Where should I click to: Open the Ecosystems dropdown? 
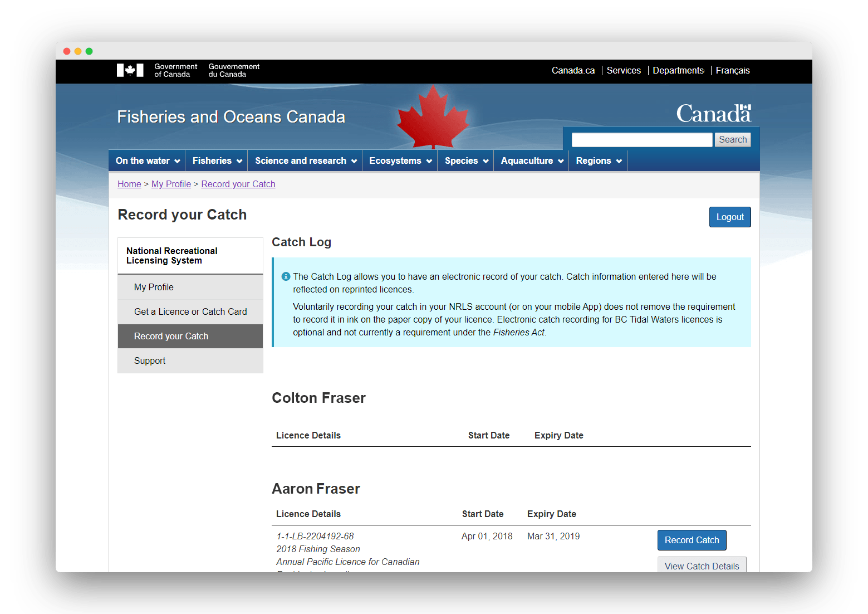(400, 160)
